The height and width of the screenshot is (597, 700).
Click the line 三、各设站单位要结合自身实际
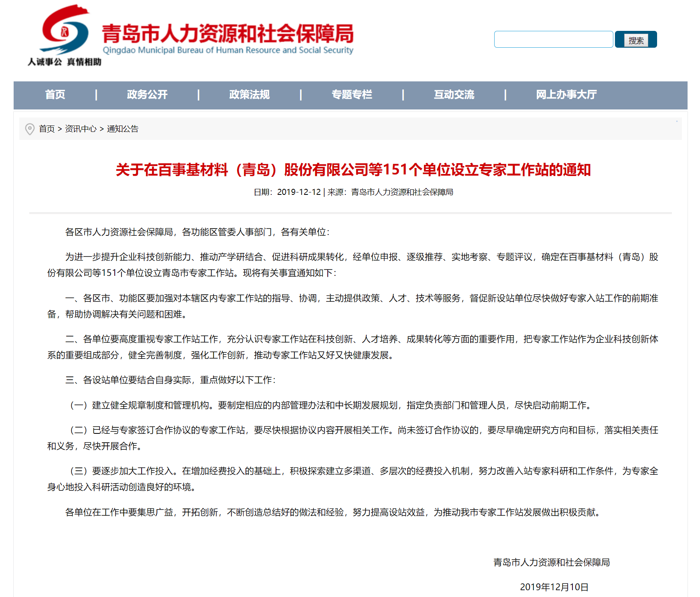[x=170, y=380]
